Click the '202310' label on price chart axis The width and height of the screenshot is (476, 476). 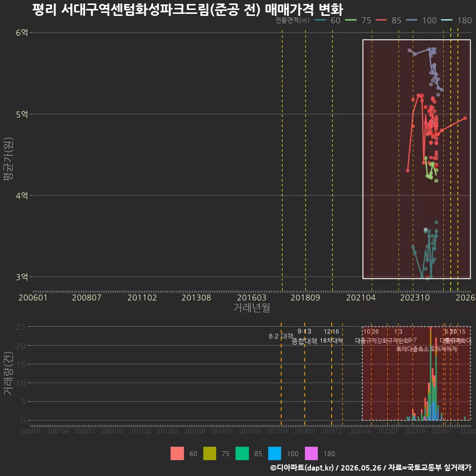415,297
